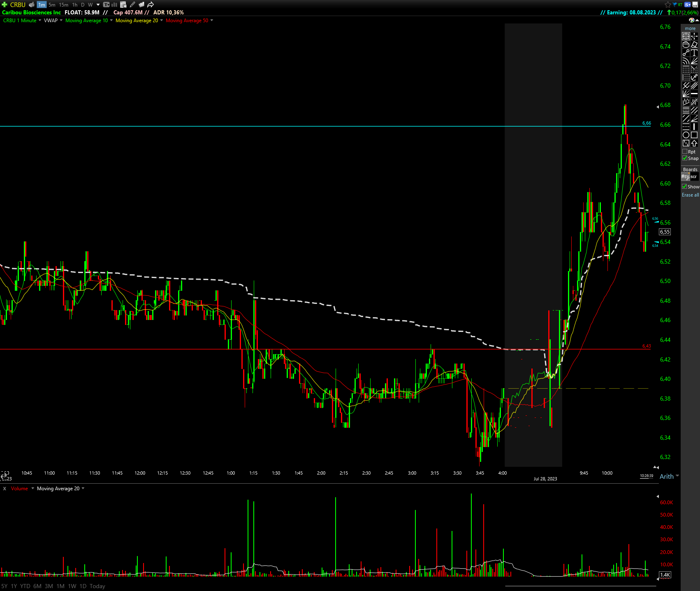This screenshot has height=591, width=700.
Task: Uncheck the Show drawings checkbox
Action: [x=684, y=186]
